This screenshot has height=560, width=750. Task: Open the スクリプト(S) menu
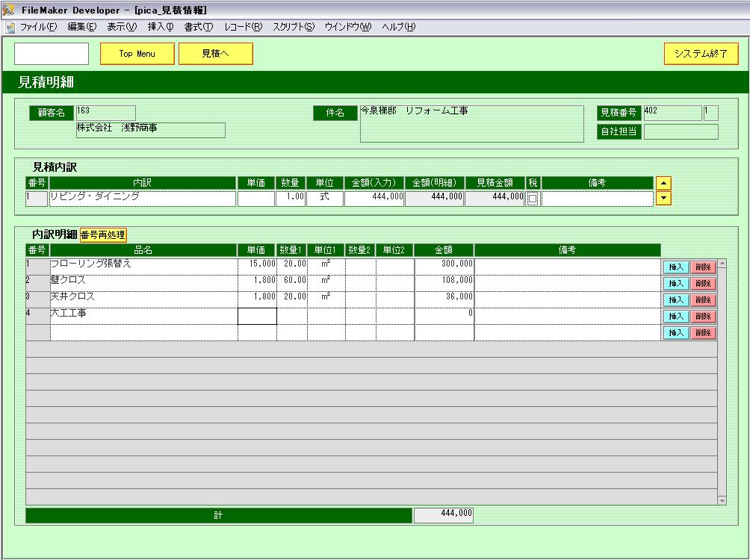(x=294, y=28)
